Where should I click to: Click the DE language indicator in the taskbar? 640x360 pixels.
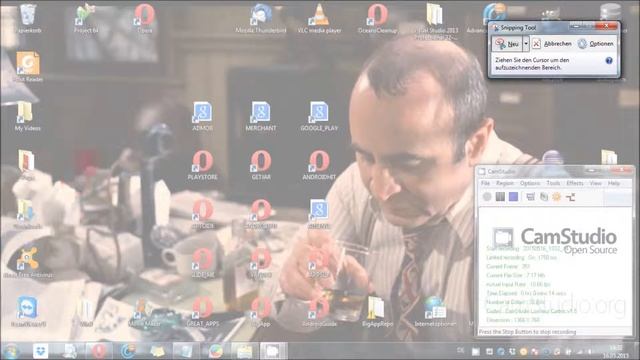tap(460, 351)
